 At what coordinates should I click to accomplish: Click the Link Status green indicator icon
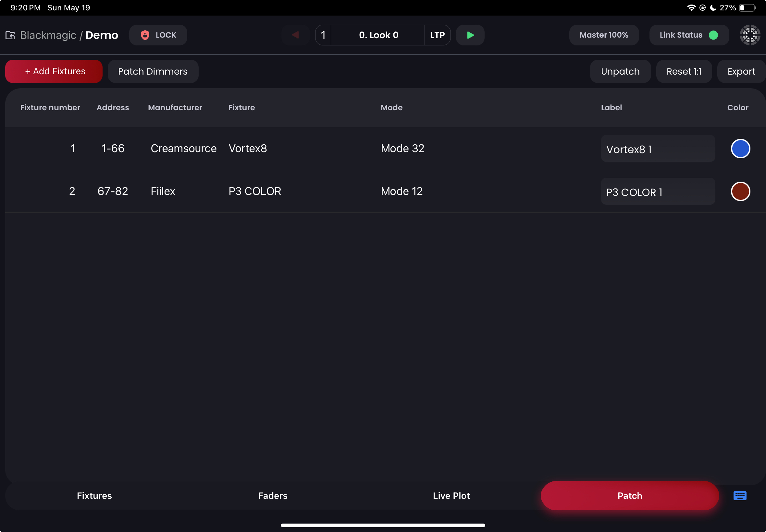pyautogui.click(x=713, y=35)
